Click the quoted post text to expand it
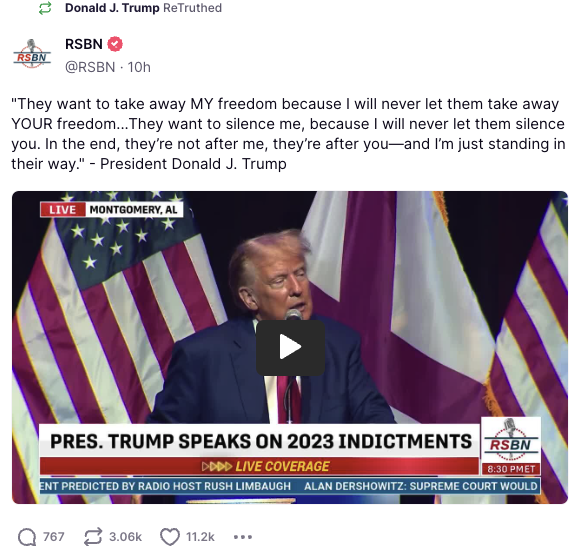This screenshot has width=577, height=546. 288,134
